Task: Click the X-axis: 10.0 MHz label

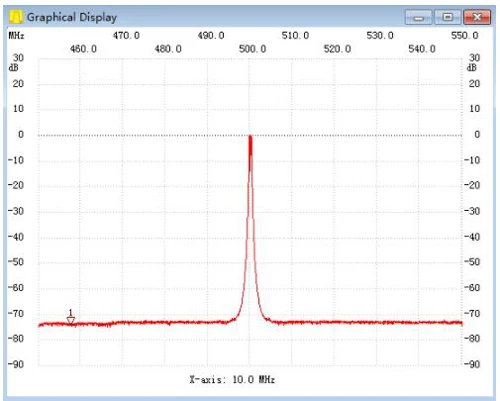Action: point(232,379)
